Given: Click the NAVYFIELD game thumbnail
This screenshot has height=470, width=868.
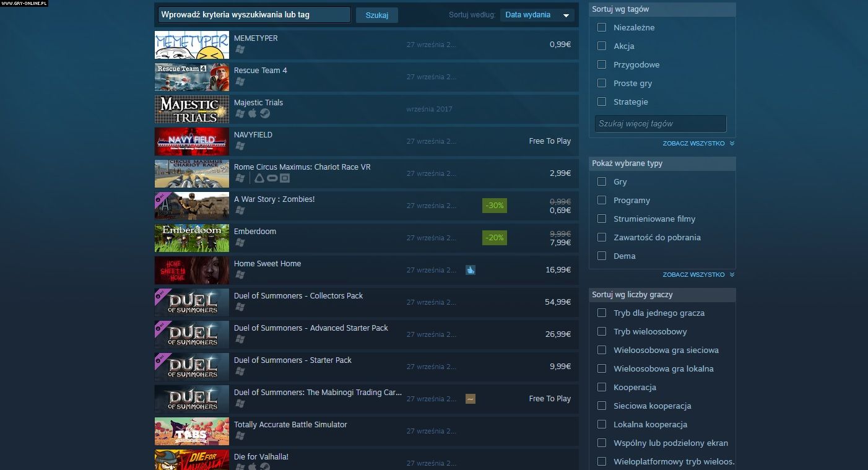Looking at the screenshot, I should (x=191, y=141).
